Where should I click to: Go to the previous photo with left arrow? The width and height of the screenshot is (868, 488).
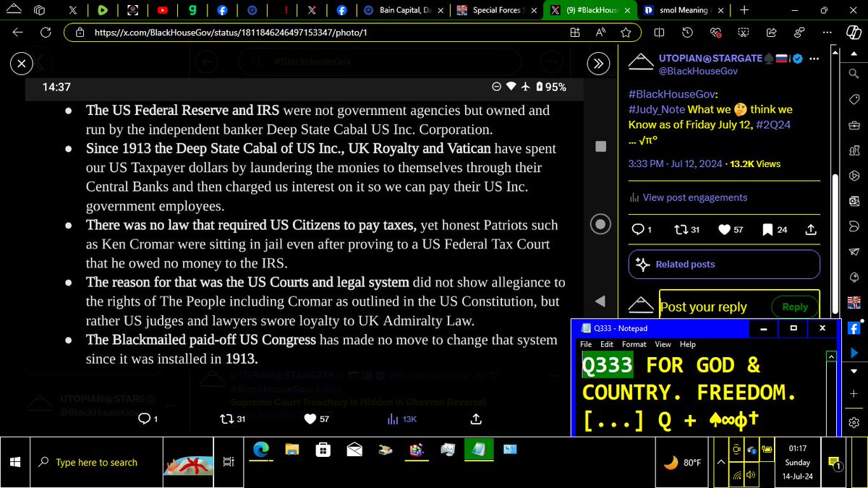click(600, 301)
